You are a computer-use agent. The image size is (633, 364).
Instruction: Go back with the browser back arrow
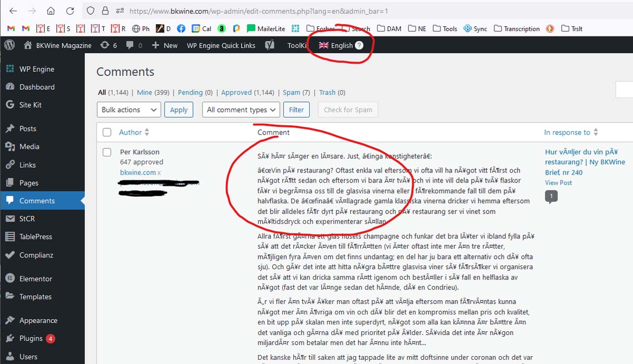[13, 11]
